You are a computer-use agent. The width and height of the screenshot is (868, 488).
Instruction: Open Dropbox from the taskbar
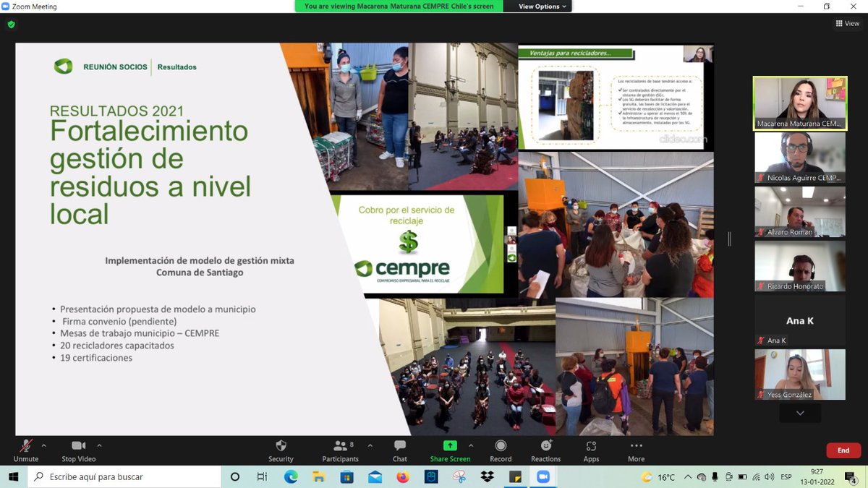pos(488,476)
